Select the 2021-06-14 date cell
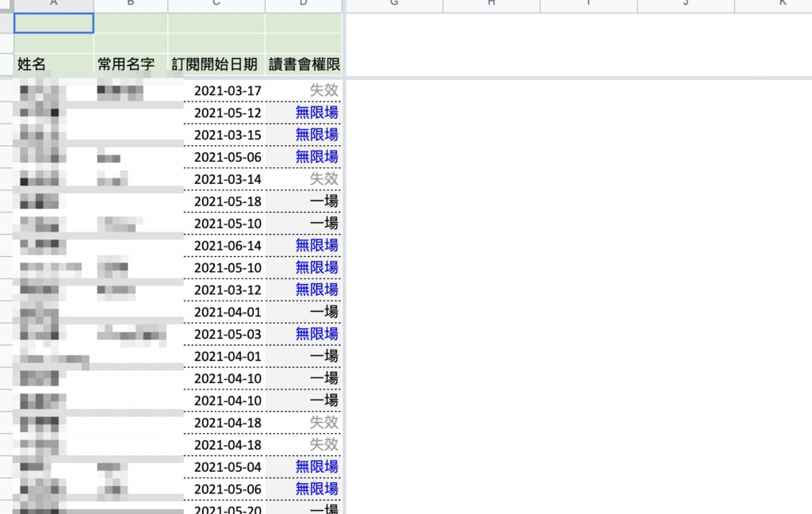Image resolution: width=812 pixels, height=514 pixels. click(227, 246)
